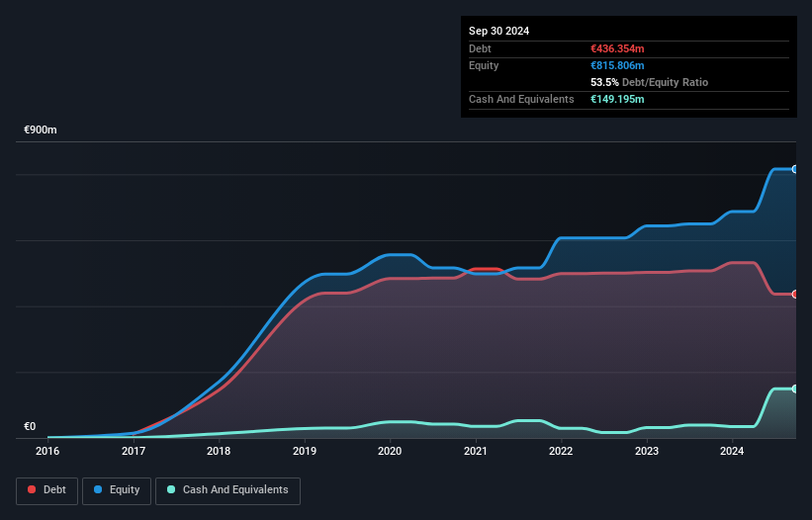Click the 2020 year label
Image resolution: width=812 pixels, height=520 pixels.
pyautogui.click(x=390, y=451)
